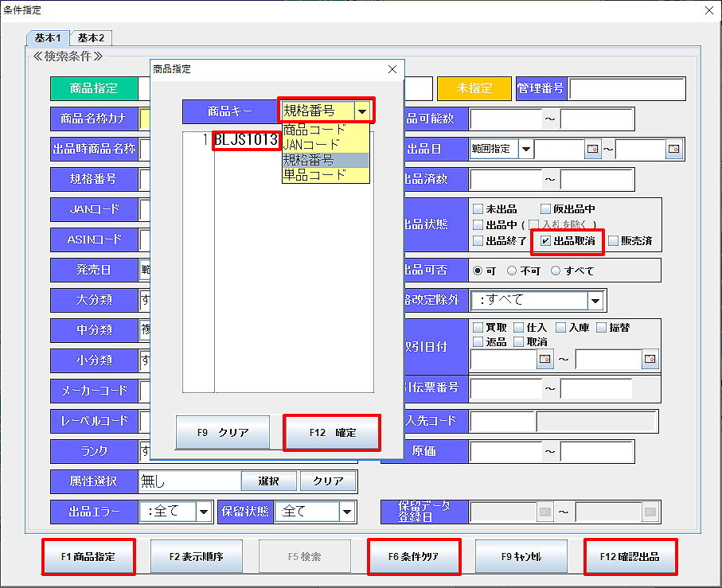Collapse the 商品キー dropdown arrow
Screen dimensions: 722x588
pyautogui.click(x=362, y=111)
